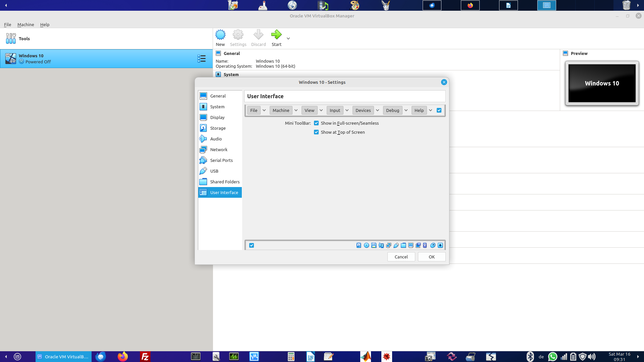Click USB indicator in settings status bar
This screenshot has height=362, width=644.
[396, 245]
